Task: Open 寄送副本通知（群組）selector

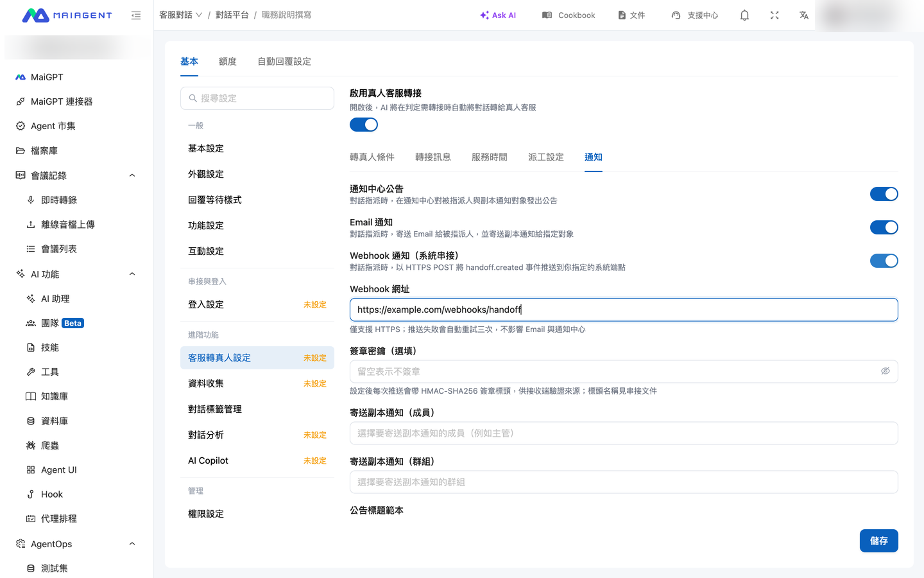Action: pyautogui.click(x=624, y=482)
